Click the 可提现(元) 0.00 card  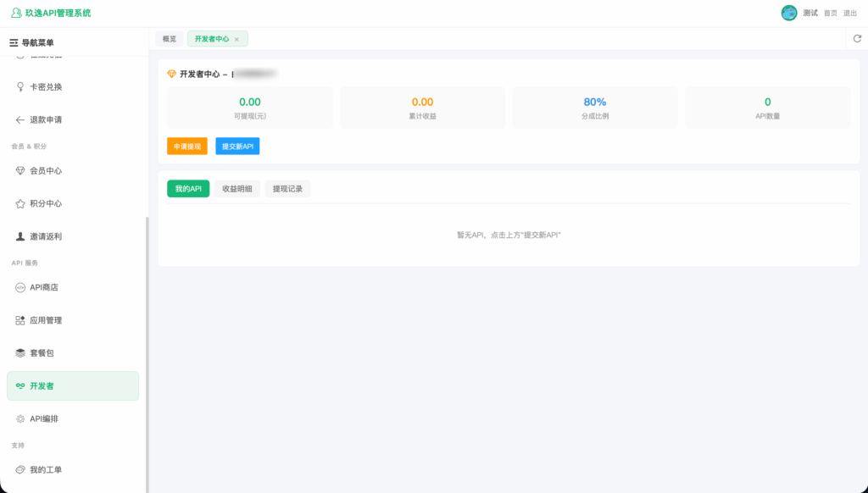click(250, 108)
